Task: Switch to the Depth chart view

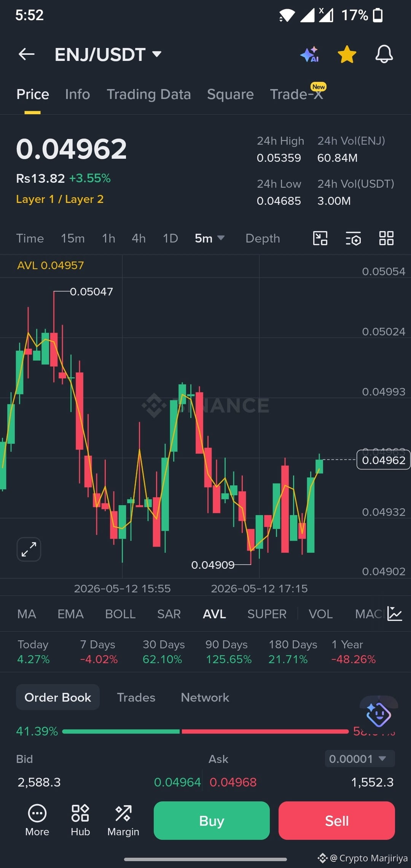Action: point(263,238)
